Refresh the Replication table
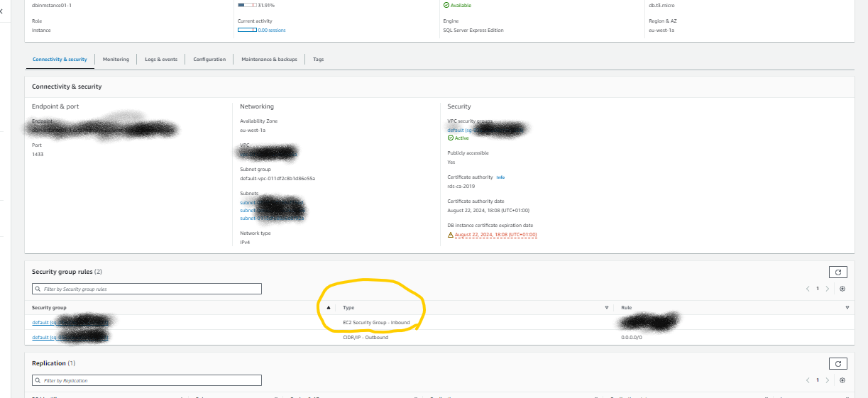This screenshot has height=398, width=868. click(x=838, y=363)
